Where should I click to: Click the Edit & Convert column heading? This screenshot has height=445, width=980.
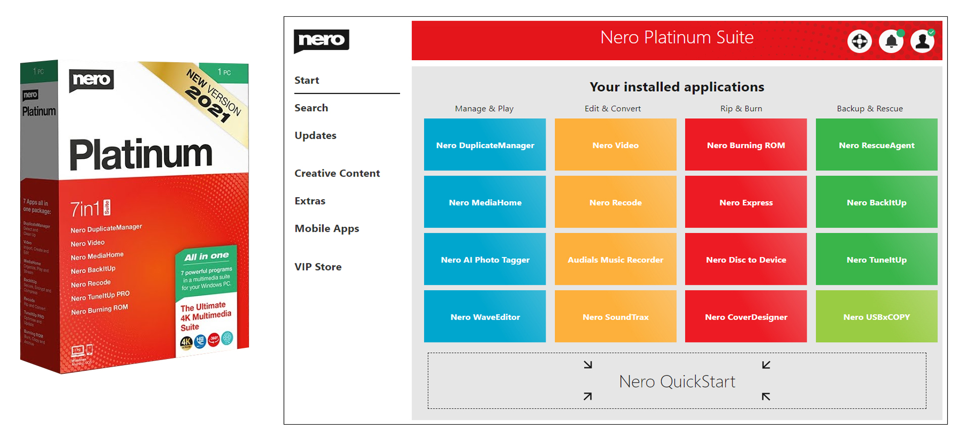click(612, 109)
